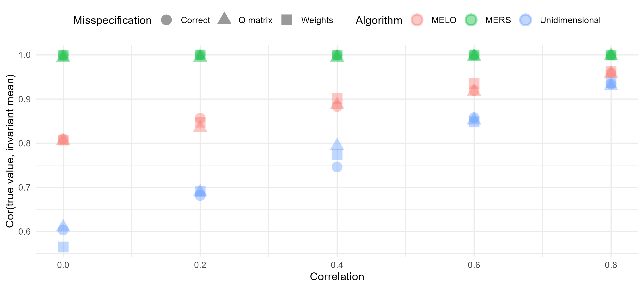Click the 1.0 y-axis tick label

pyautogui.click(x=25, y=55)
